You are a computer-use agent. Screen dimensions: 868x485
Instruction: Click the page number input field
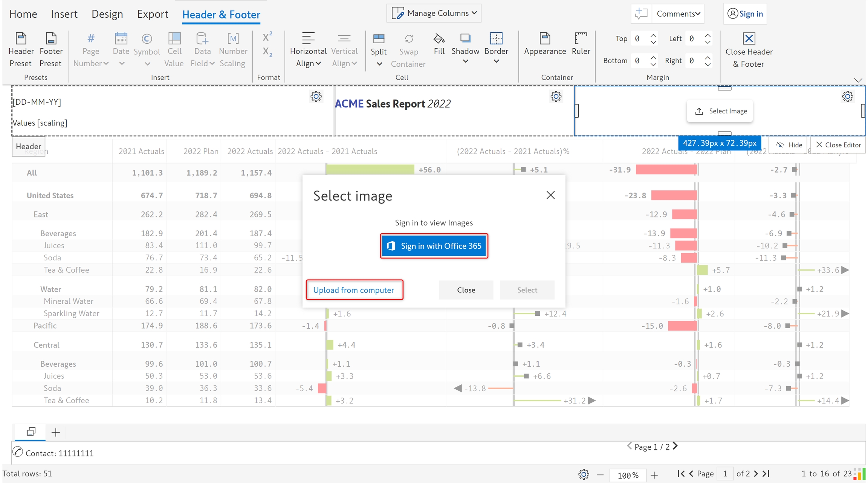pos(724,474)
